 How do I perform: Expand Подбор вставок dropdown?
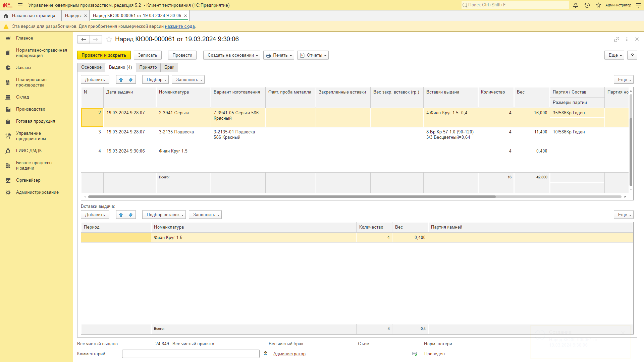[164, 215]
